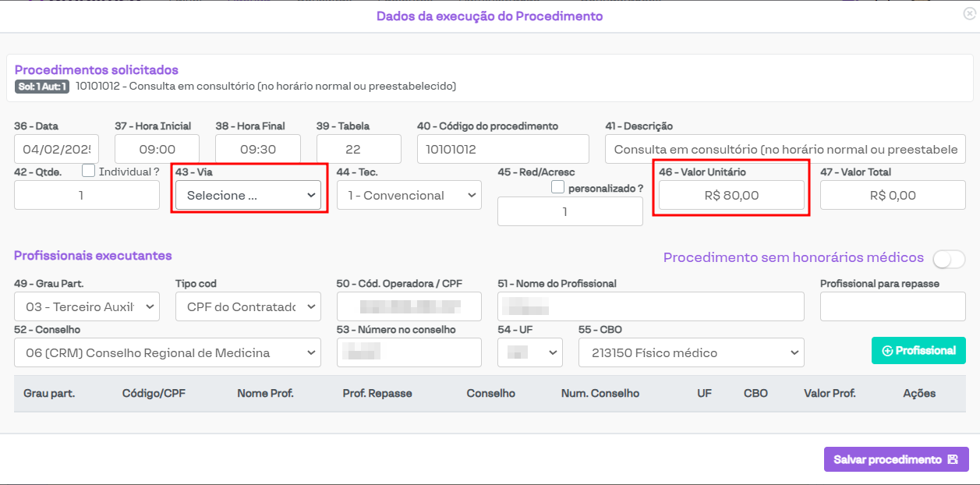This screenshot has height=485, width=980.
Task: Check the Individual checkbox
Action: pos(89,171)
